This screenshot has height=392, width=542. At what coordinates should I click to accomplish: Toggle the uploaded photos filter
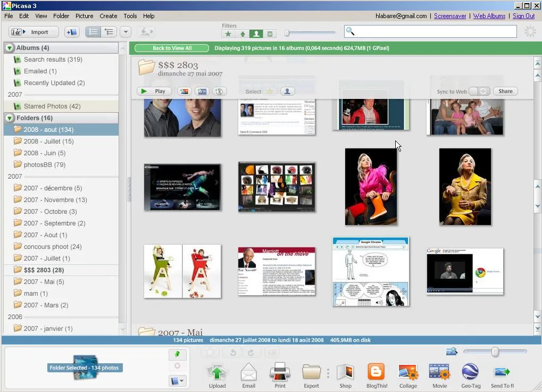(x=243, y=34)
